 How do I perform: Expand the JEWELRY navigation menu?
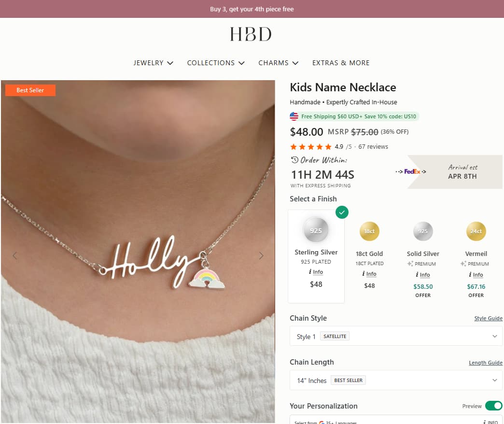click(x=153, y=63)
